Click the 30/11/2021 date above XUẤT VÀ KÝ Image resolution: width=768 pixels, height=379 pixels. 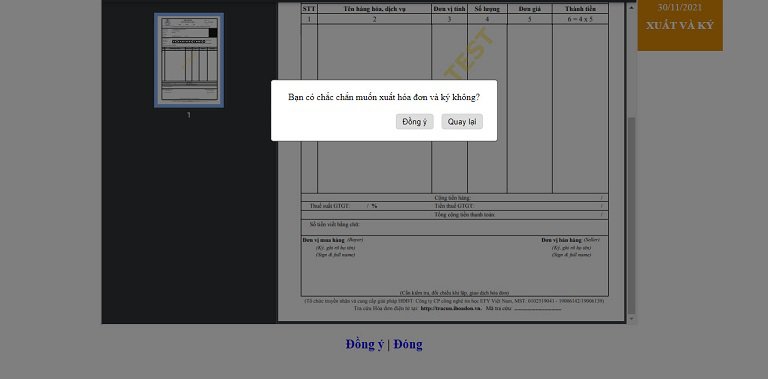tap(680, 7)
